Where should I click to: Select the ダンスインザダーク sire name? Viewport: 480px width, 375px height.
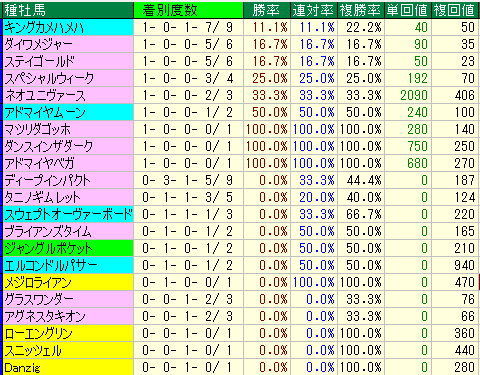tap(48, 146)
